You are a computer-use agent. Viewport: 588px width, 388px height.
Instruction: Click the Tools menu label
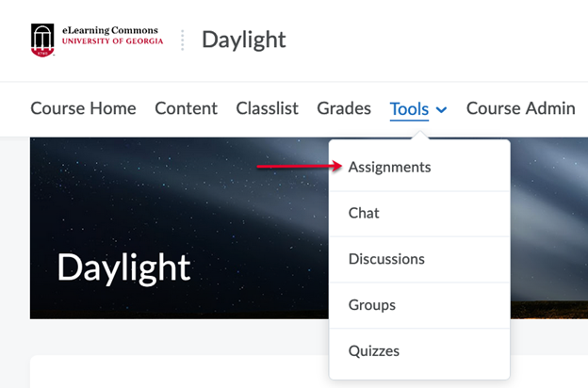coord(409,109)
